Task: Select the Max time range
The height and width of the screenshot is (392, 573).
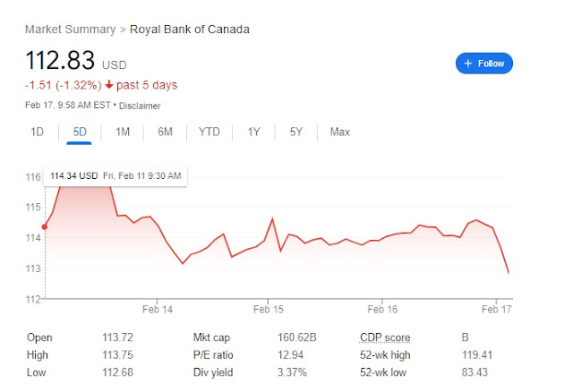Action: click(339, 132)
